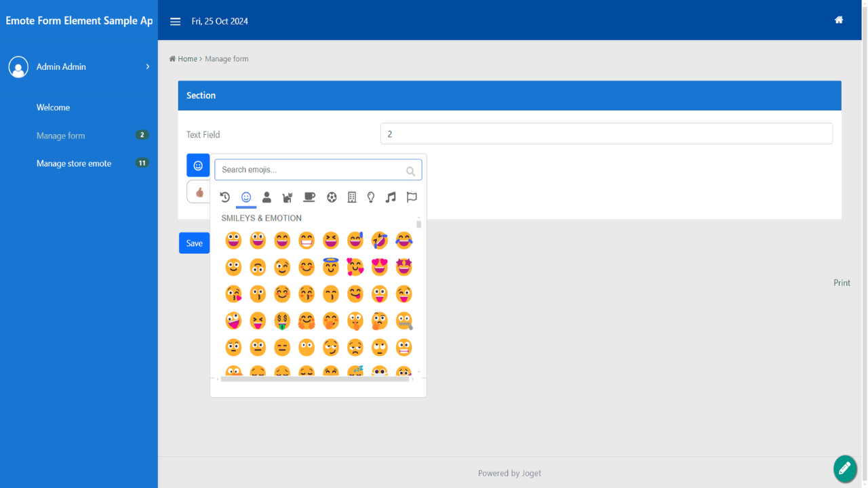This screenshot has height=488, width=868.
Task: Select the Flags emoji category
Action: point(412,197)
